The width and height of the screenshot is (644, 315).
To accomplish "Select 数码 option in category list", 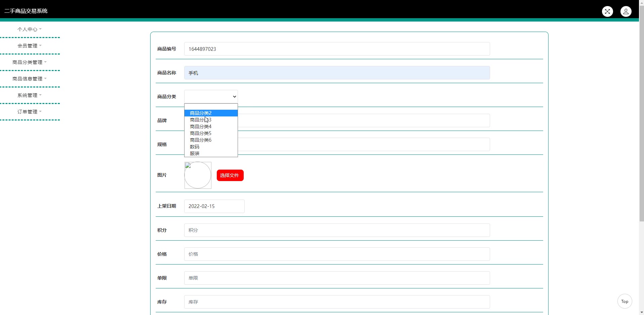I will pos(211,147).
